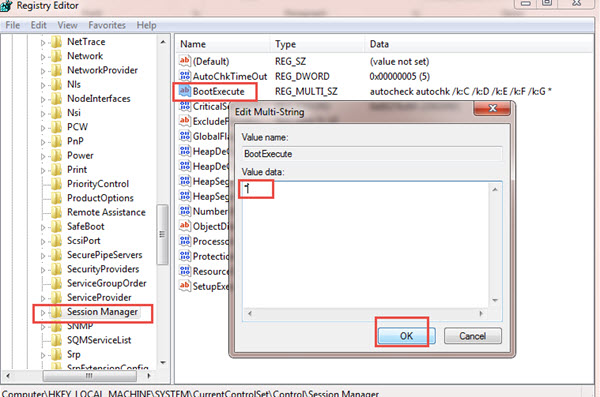Click the tree pane scroll up arrow
Viewport: 600px width, 397px height.
tap(163, 42)
